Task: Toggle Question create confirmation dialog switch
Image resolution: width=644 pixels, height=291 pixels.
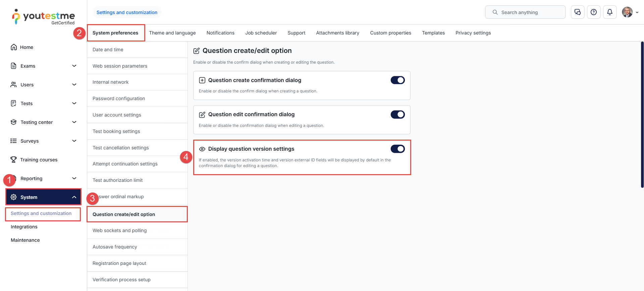Action: point(398,80)
